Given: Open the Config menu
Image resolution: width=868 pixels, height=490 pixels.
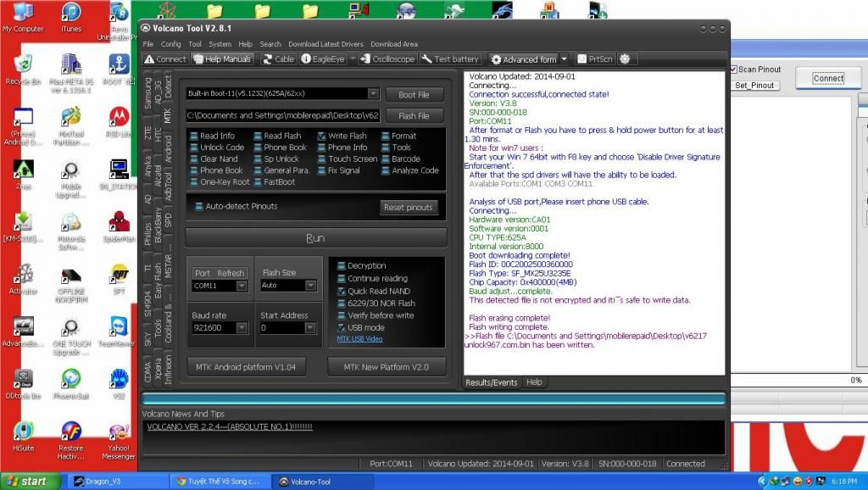Looking at the screenshot, I should [x=171, y=44].
